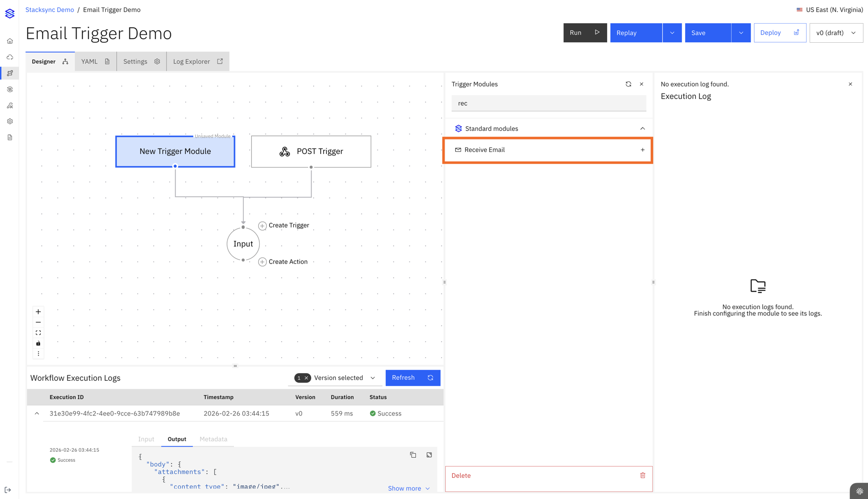Click the logout icon at sidebar bottom

(8, 490)
